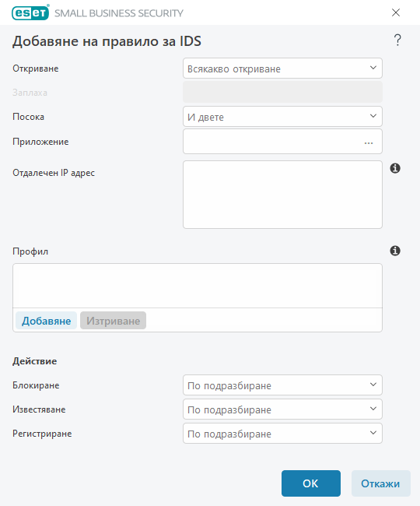Image resolution: width=420 pixels, height=506 pixels.
Task: Click the ESET logo
Action: click(30, 12)
